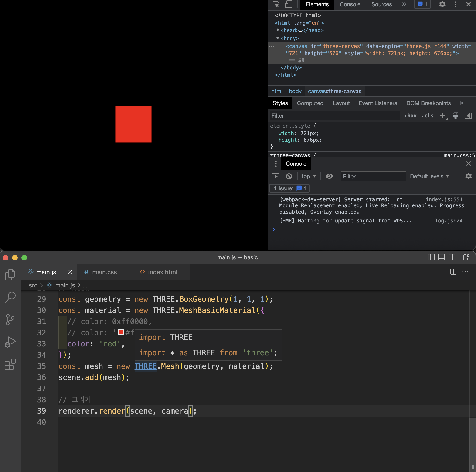Add a new style rule plus icon
The width and height of the screenshot is (476, 472).
[x=443, y=116]
